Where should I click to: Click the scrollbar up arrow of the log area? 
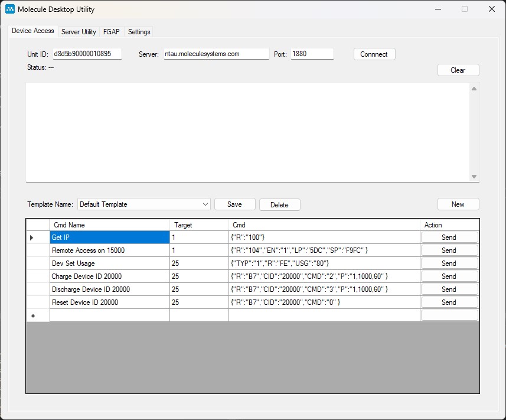coord(474,87)
